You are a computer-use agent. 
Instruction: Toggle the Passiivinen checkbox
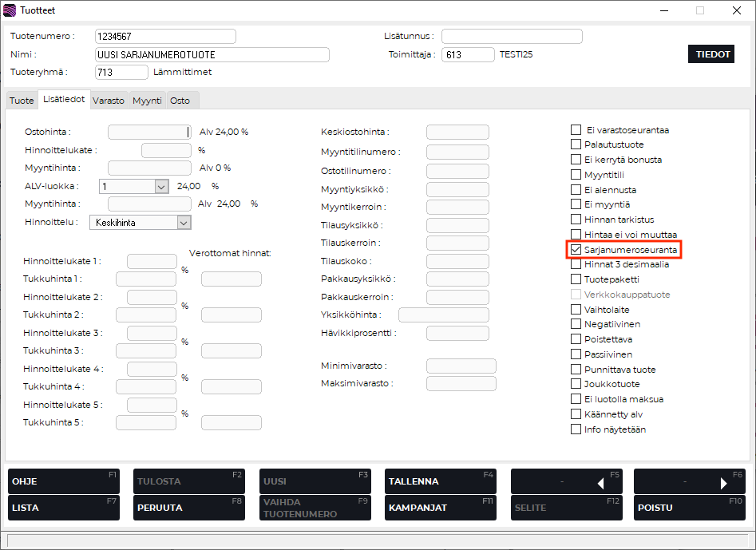(576, 354)
